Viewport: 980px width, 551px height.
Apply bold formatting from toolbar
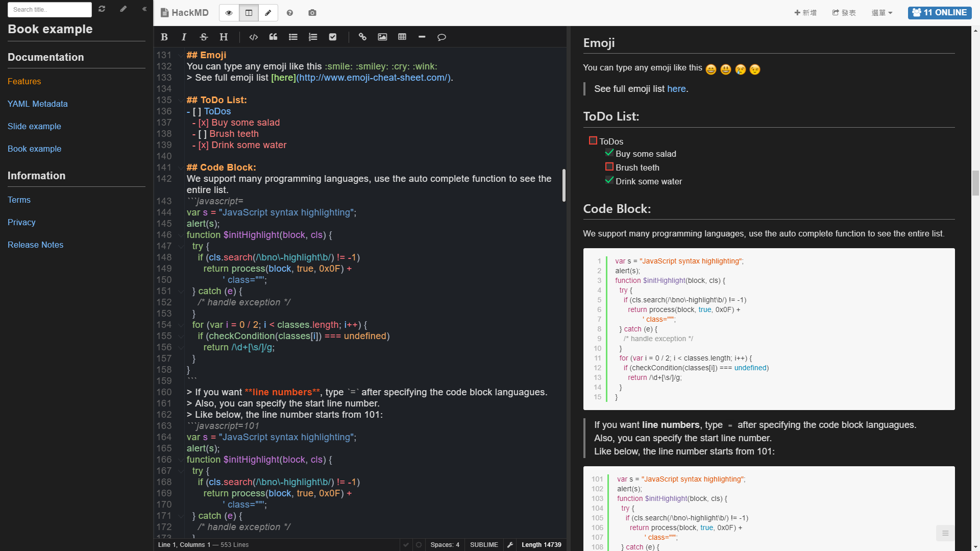[x=164, y=37]
